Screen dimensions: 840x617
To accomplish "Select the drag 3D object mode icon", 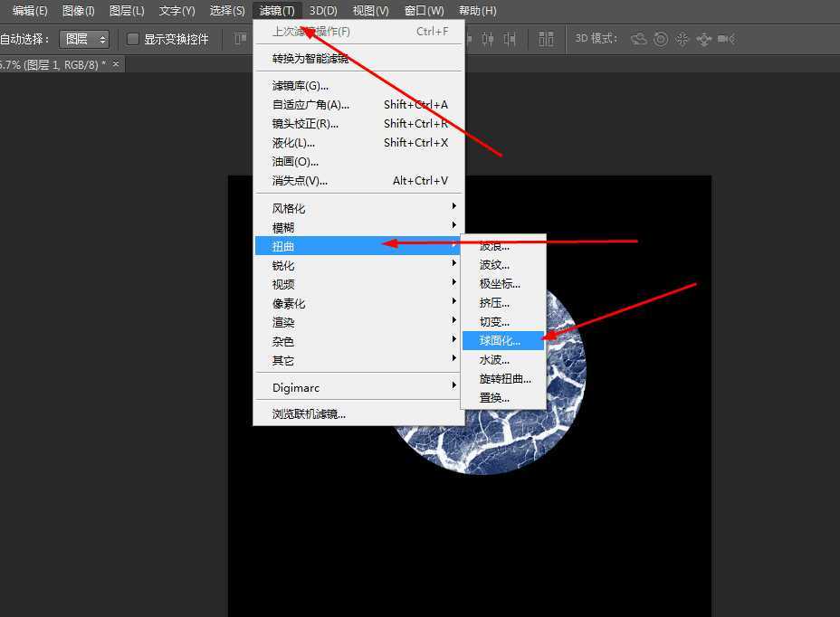I will point(682,39).
